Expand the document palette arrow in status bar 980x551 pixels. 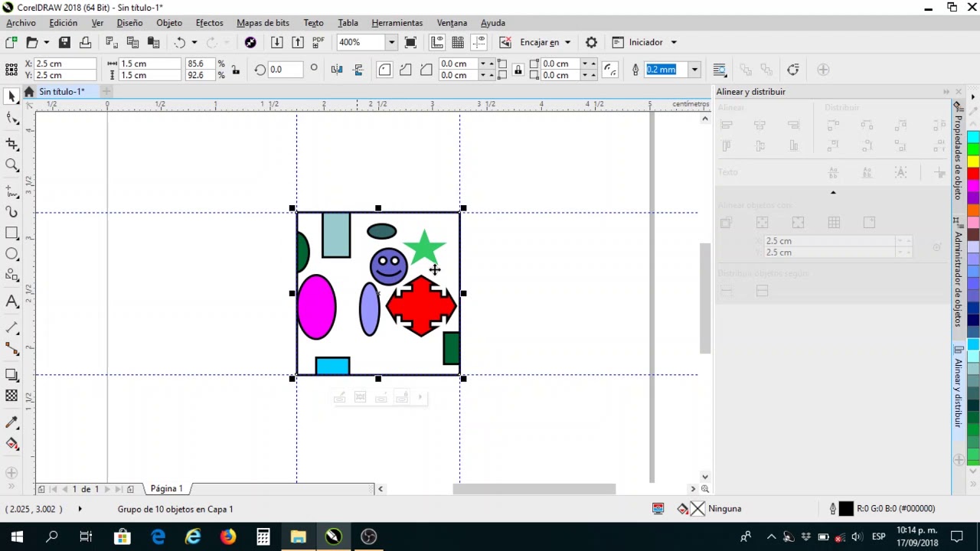pos(80,509)
